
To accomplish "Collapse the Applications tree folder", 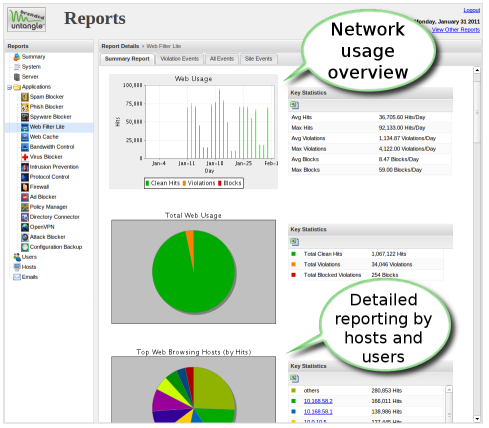I will click(9, 87).
